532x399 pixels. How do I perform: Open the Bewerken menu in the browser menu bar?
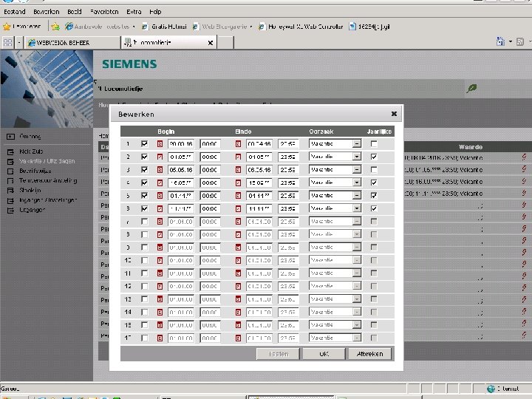[46, 12]
